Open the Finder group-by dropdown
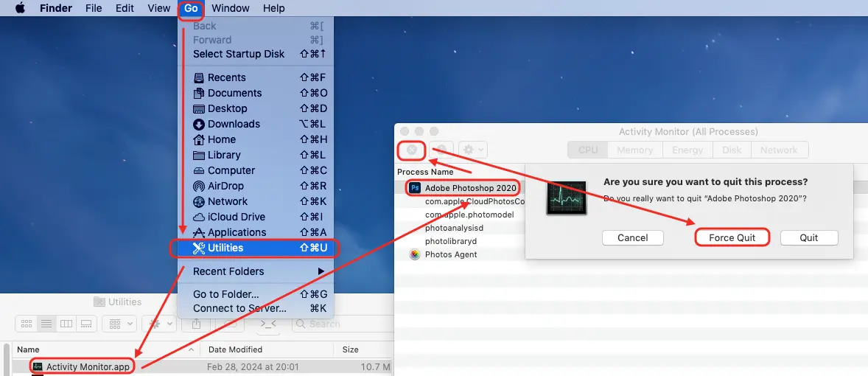Viewport: 868px width, 376px height. click(x=119, y=324)
